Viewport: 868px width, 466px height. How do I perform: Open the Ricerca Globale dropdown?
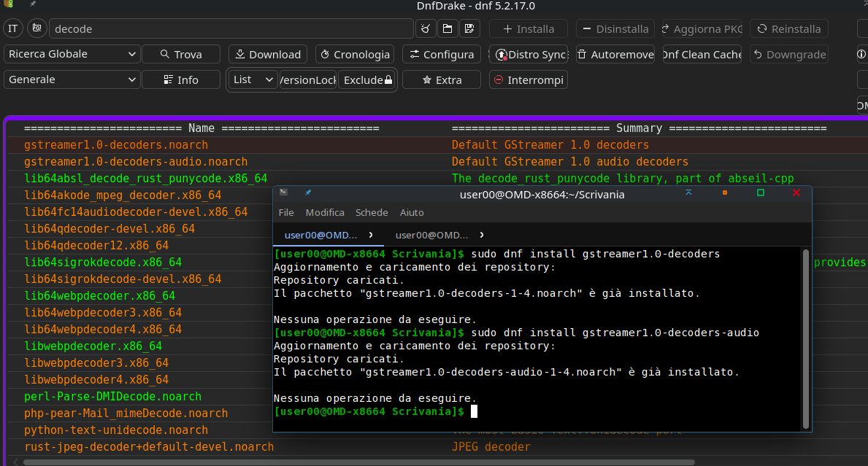pos(72,54)
